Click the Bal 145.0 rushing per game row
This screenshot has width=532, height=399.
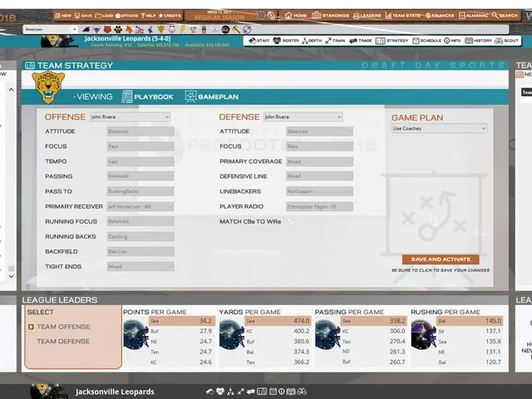click(x=470, y=321)
